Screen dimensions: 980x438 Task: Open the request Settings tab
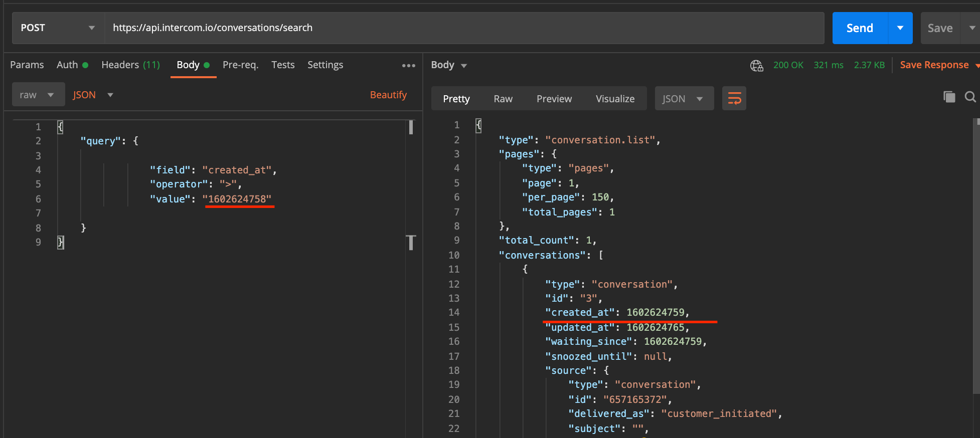[x=325, y=65]
